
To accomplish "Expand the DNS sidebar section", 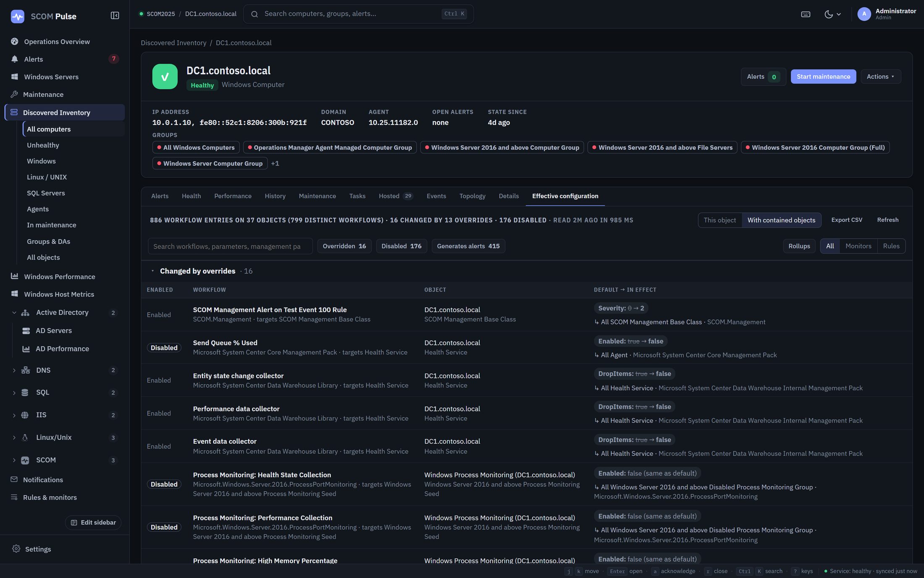I will coord(14,370).
